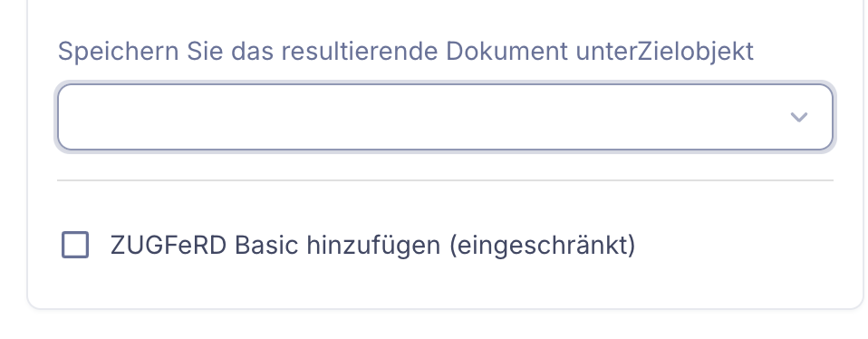Viewport: 868px width, 339px height.
Task: Enable the ZUGFeRD Basic hinzufügen checkbox
Action: click(x=75, y=245)
